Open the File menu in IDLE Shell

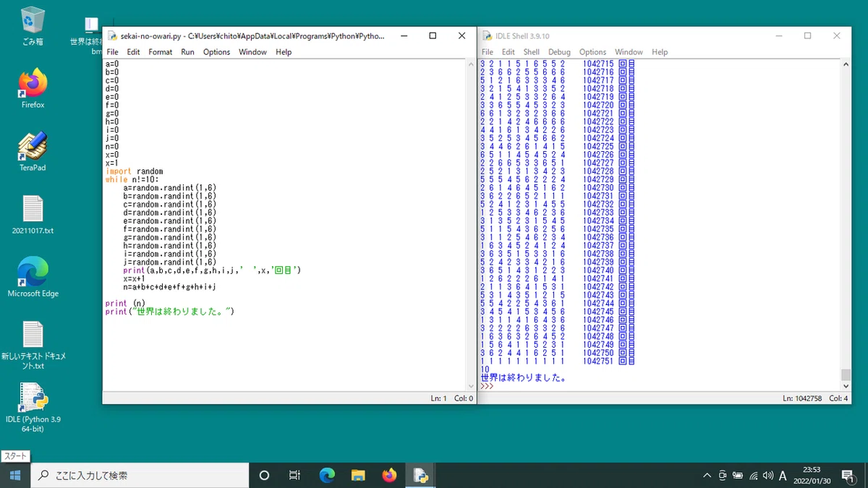click(488, 52)
